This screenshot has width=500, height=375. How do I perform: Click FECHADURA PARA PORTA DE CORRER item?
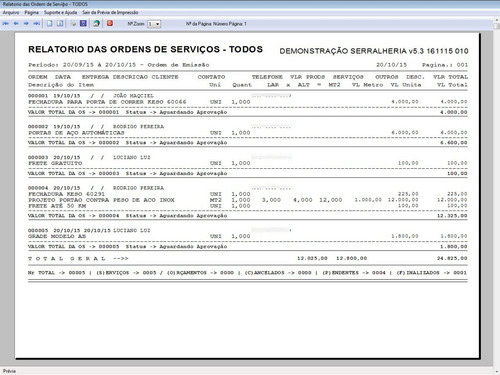[x=247, y=102]
